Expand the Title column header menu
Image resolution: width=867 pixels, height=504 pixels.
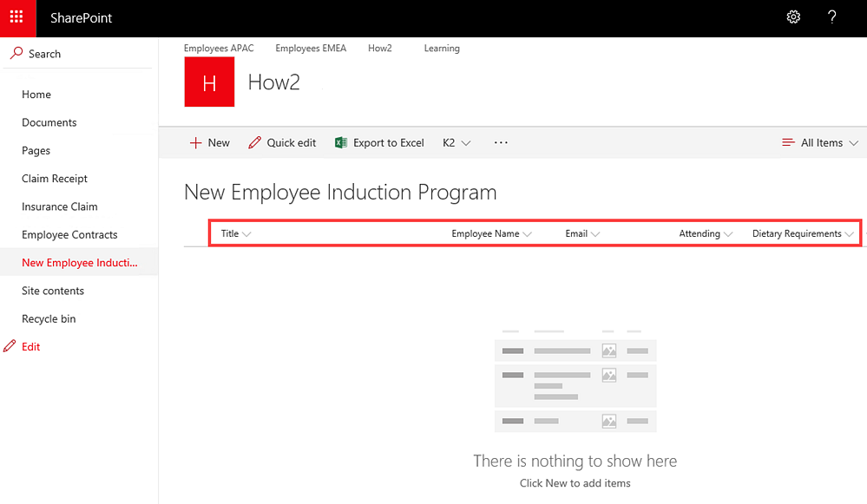click(236, 234)
